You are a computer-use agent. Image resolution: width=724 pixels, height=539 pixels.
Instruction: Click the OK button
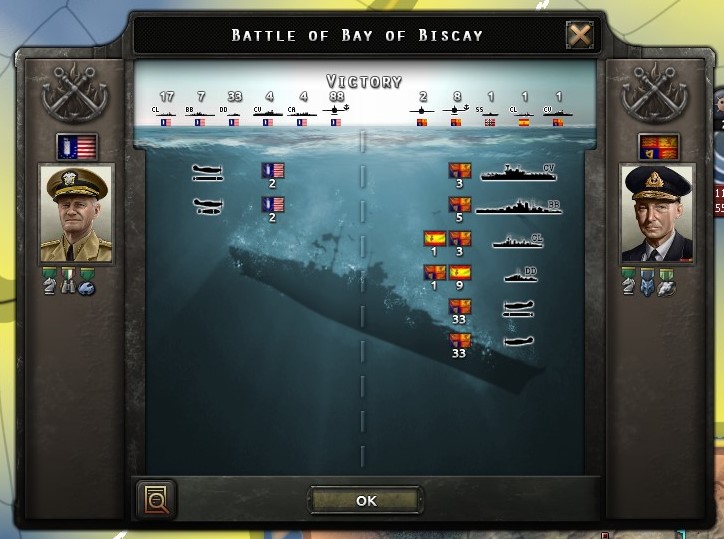tap(365, 500)
